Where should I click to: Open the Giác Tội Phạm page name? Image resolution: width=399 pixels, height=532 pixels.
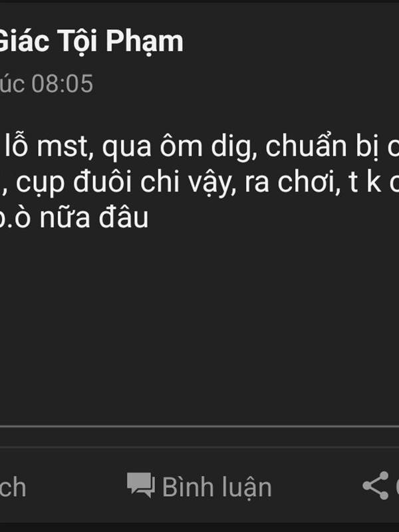click(x=91, y=41)
